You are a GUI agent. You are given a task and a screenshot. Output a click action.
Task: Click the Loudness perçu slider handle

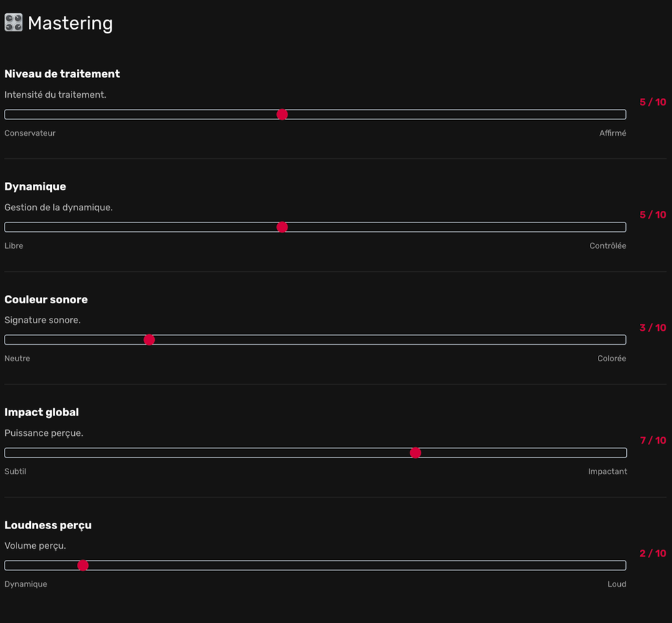point(83,565)
